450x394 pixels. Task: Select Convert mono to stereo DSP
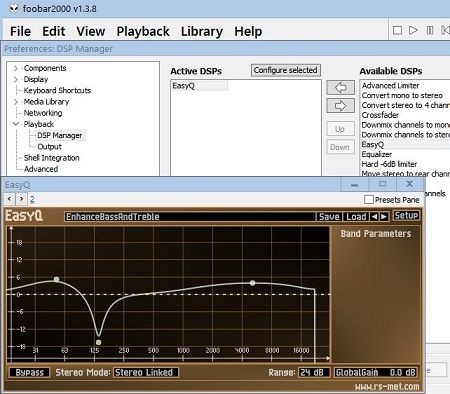tap(402, 96)
